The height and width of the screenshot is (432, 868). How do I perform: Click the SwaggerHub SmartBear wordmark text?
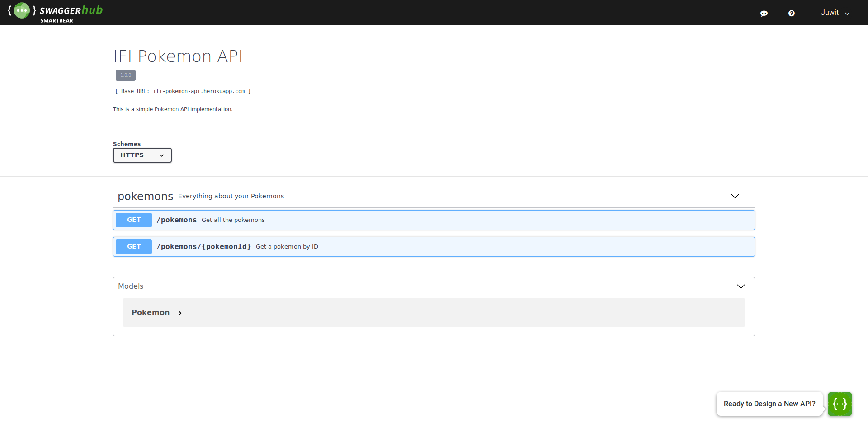point(71,13)
